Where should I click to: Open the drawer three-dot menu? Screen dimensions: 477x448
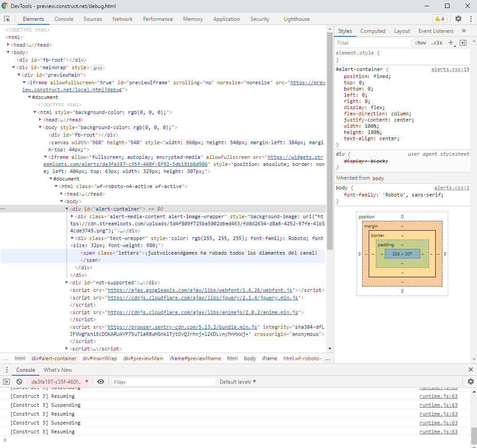pos(7,369)
